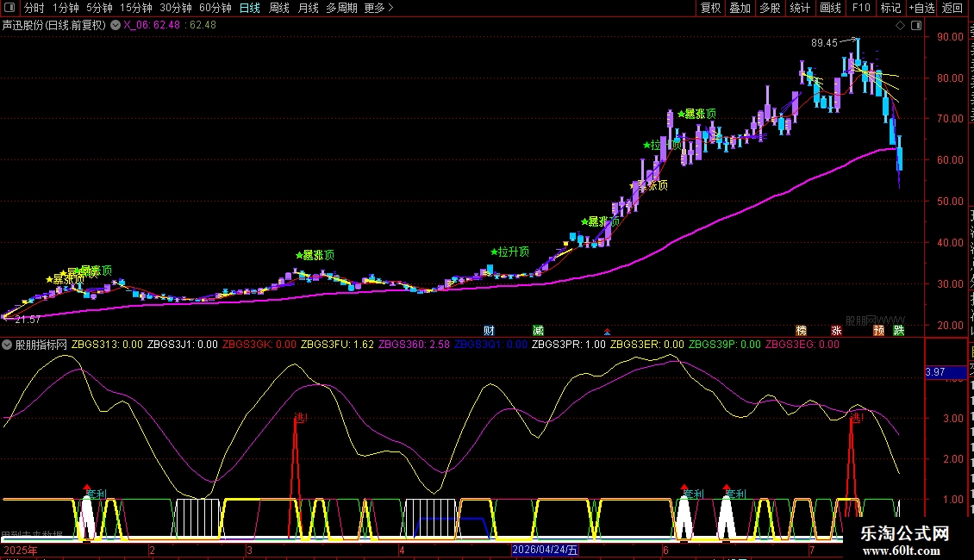Open 股朋指标网 indicator panel dropdown circle

[x=7, y=345]
